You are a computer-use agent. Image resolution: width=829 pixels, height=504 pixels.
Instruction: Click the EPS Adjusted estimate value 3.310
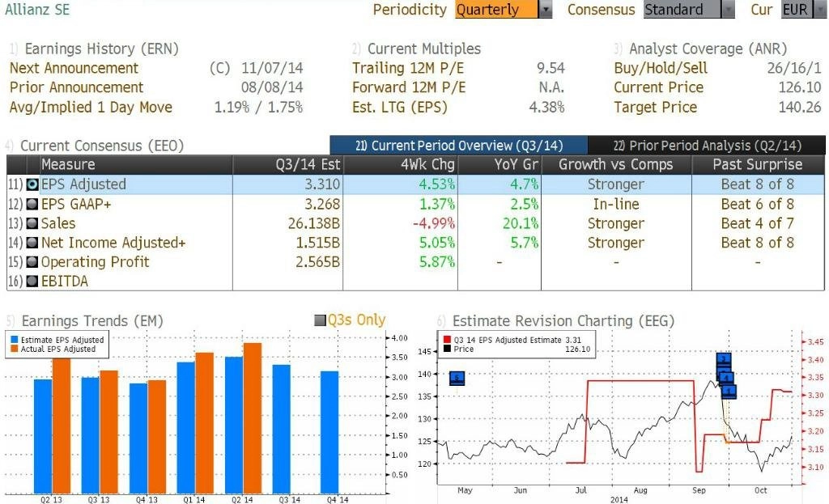tap(322, 184)
